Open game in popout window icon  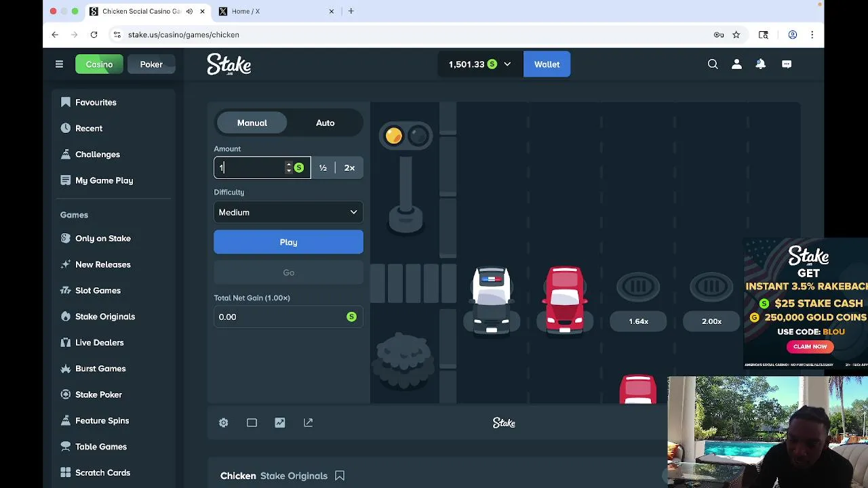(309, 423)
